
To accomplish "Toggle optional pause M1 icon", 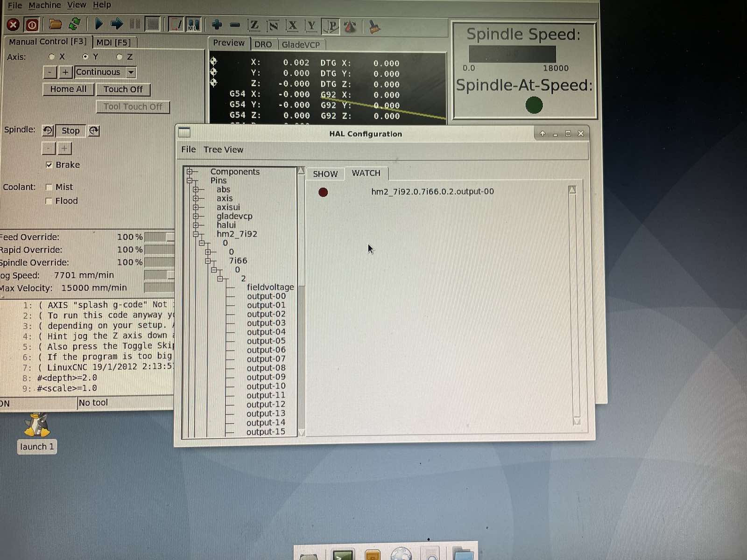I will pos(193,24).
